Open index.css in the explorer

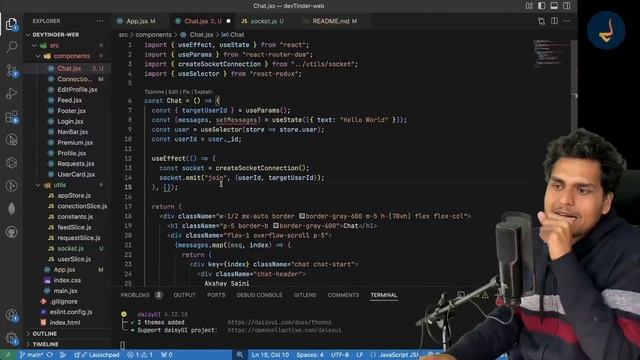tap(67, 280)
